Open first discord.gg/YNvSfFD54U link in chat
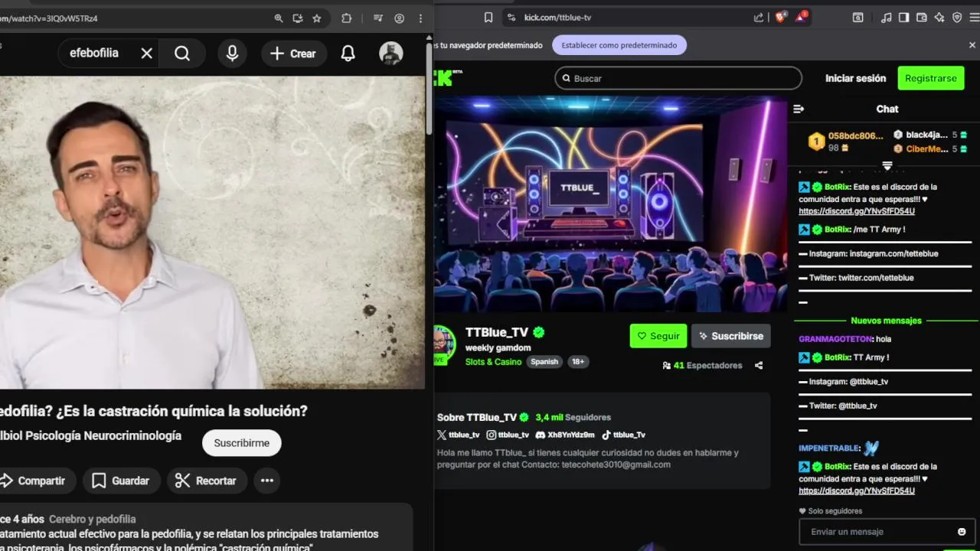The height and width of the screenshot is (551, 980). coord(857,211)
